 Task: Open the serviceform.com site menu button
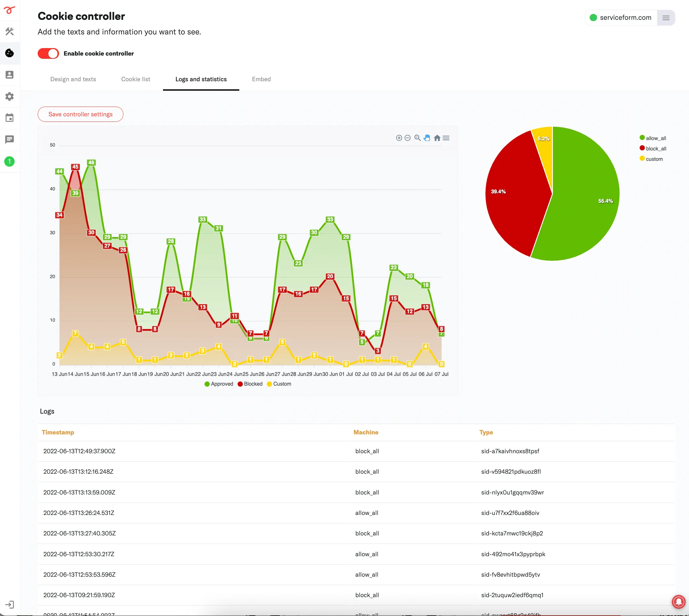click(666, 18)
